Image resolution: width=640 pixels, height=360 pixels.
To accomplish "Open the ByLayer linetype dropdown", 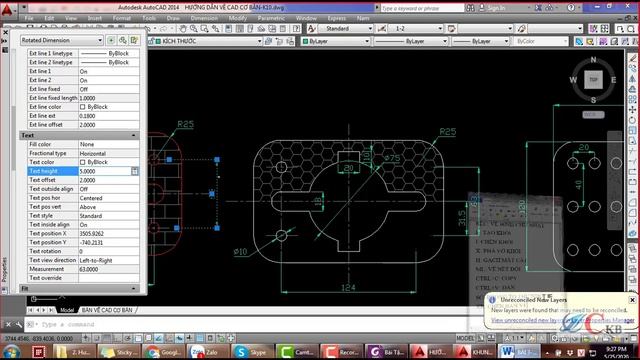I will [x=410, y=41].
